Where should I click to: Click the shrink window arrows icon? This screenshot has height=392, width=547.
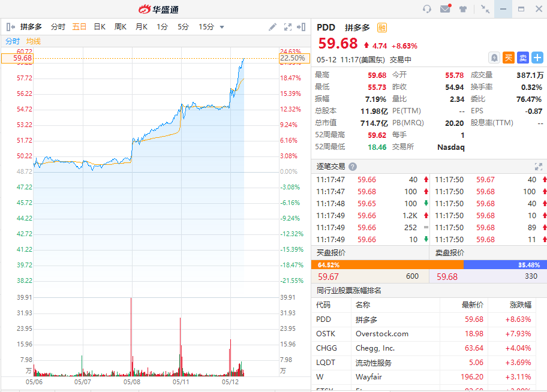click(x=485, y=9)
